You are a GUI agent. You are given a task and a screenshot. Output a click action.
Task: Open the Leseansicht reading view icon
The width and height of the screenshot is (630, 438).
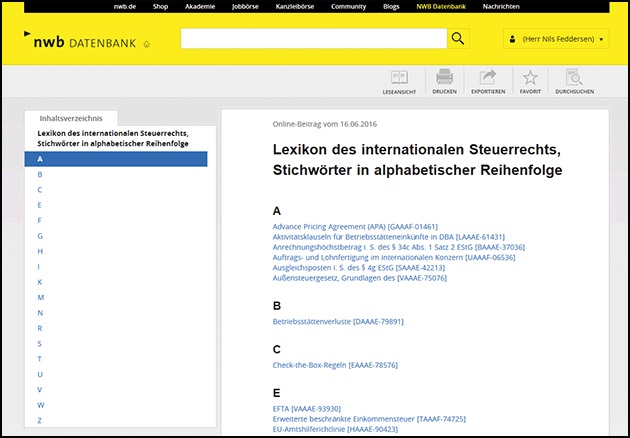pos(399,78)
